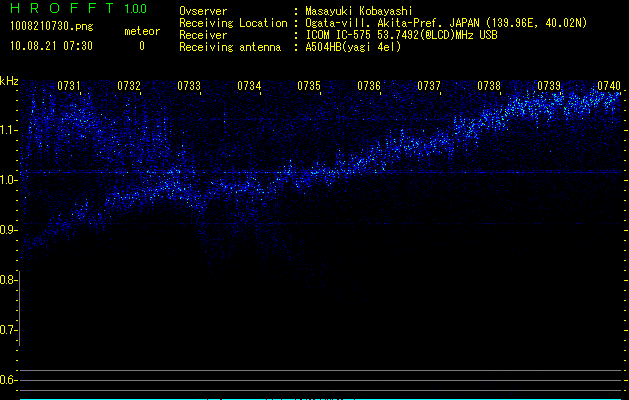Click the 0735 time marker
Image resolution: width=629 pixels, height=400 pixels.
[309, 86]
